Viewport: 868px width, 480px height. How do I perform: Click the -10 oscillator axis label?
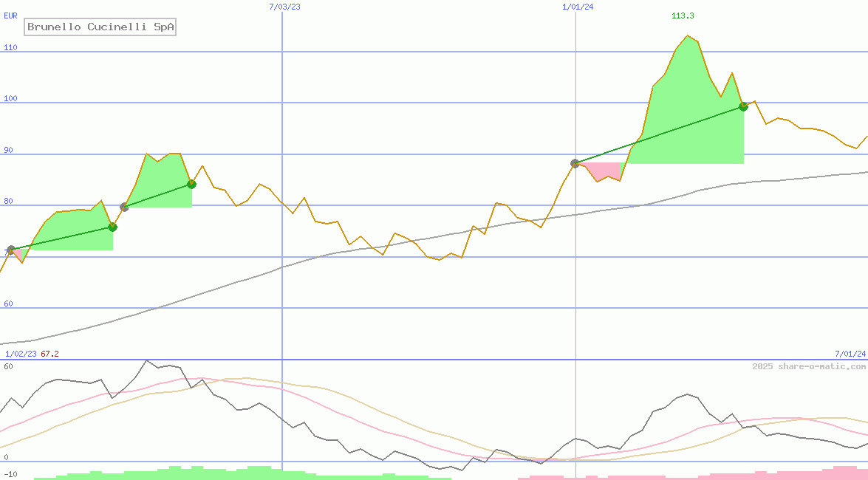point(11,474)
